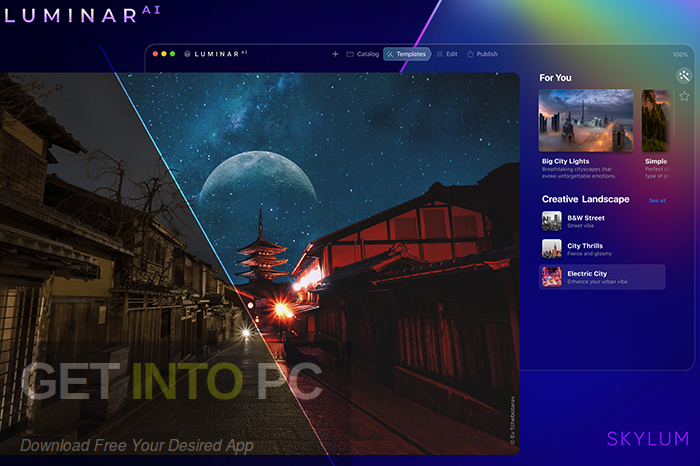Open the Catalog tab

tap(362, 54)
